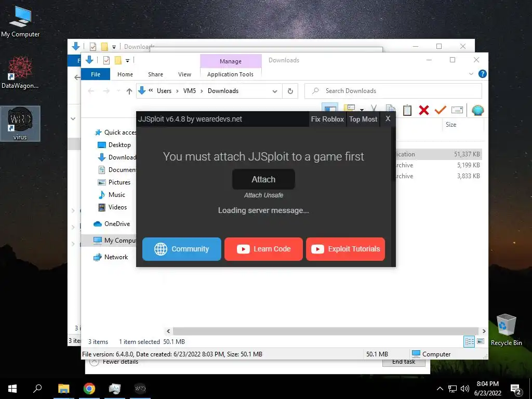The height and width of the screenshot is (399, 532).
Task: Click Downloads in the address breadcrumb
Action: 223,91
